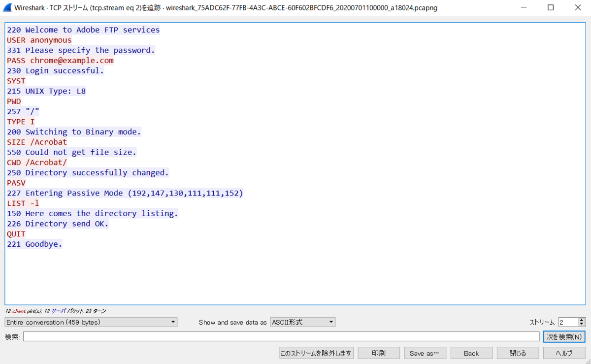The image size is (591, 364).
Task: Click the 印刷 print button
Action: click(379, 353)
